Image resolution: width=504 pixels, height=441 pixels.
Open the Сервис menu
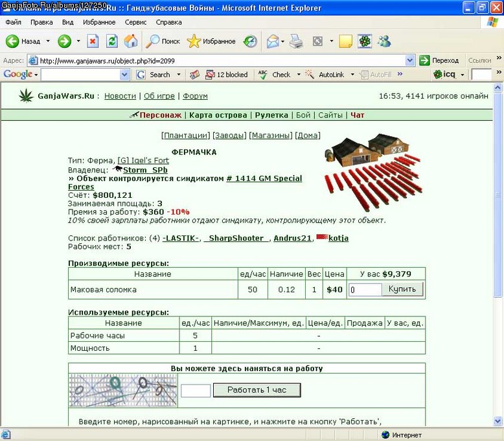click(x=135, y=22)
